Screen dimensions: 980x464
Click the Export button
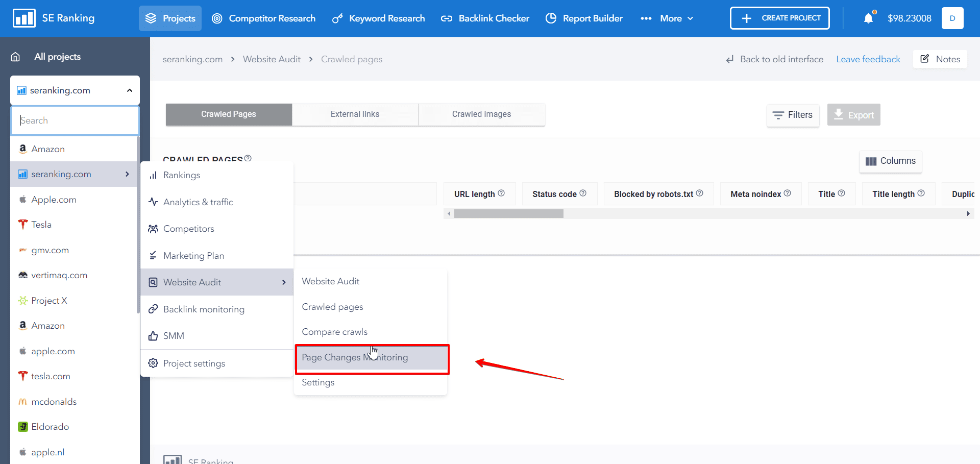tap(853, 115)
